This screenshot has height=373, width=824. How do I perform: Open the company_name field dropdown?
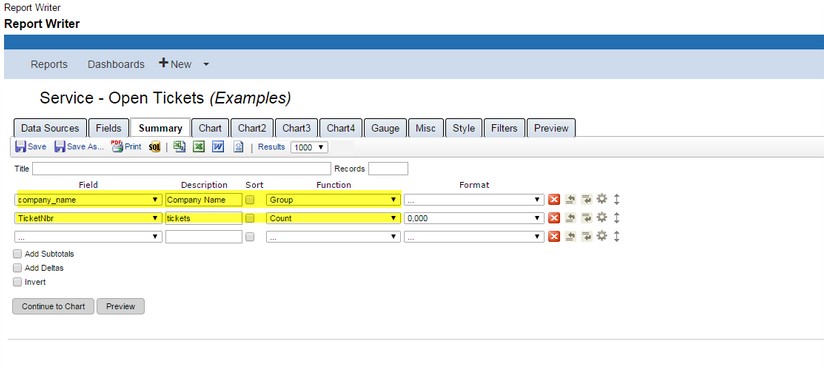click(x=88, y=200)
